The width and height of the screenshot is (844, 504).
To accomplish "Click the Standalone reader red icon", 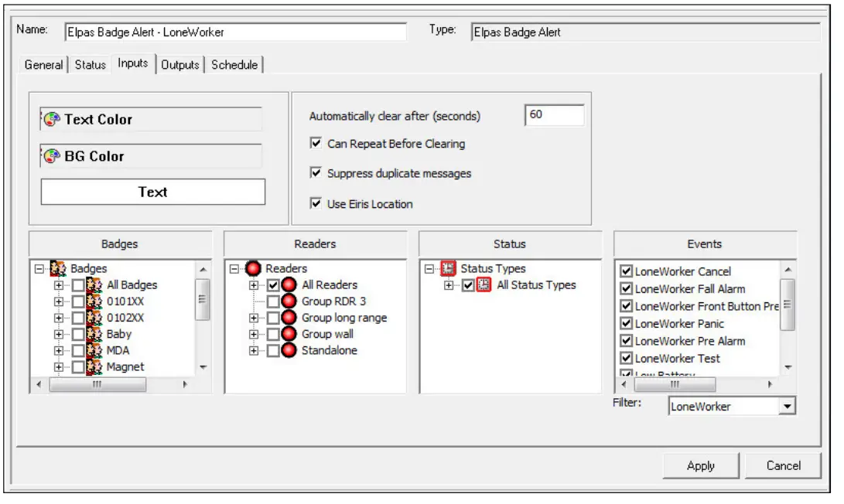I will pos(289,351).
